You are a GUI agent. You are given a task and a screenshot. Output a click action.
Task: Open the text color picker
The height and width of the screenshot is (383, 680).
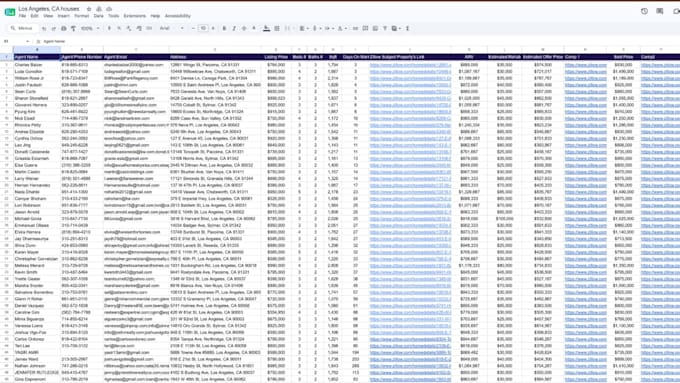[x=254, y=29]
